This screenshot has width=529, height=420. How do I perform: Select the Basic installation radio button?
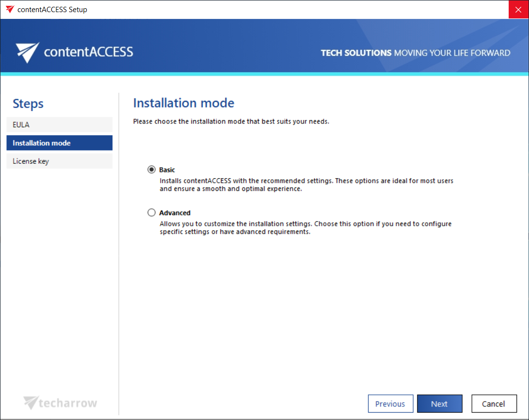click(152, 170)
